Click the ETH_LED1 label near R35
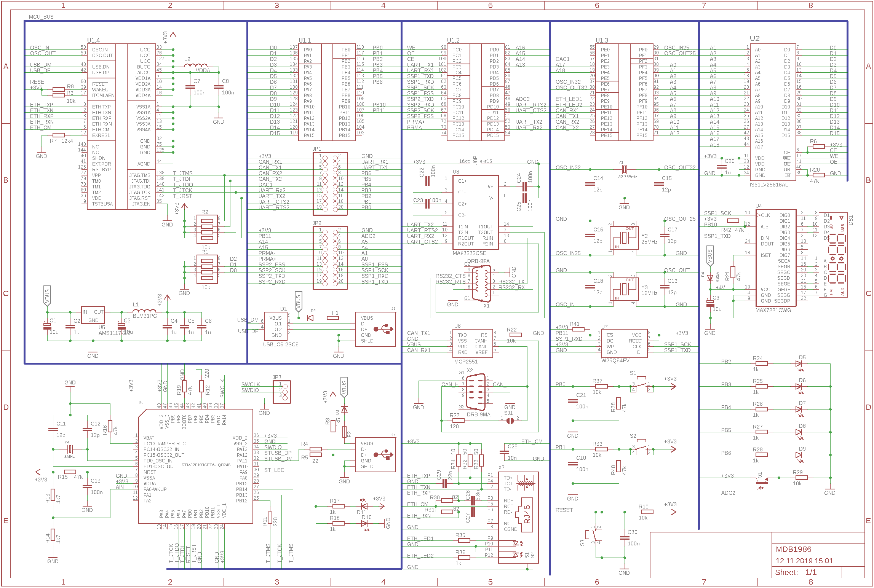This screenshot has height=588, width=874. (420, 539)
